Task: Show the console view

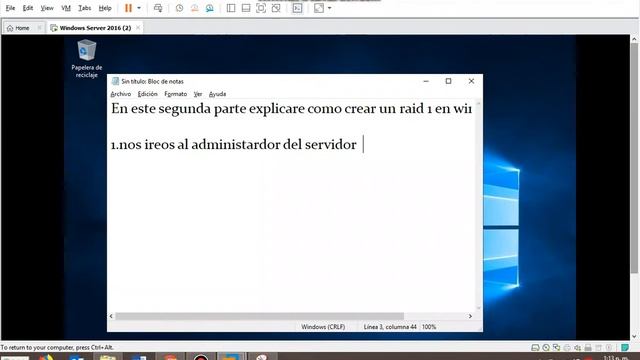Action: coord(297,8)
